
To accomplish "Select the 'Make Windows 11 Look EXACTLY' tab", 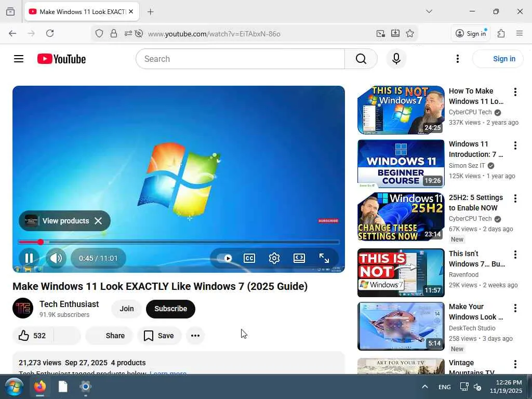I will point(82,11).
